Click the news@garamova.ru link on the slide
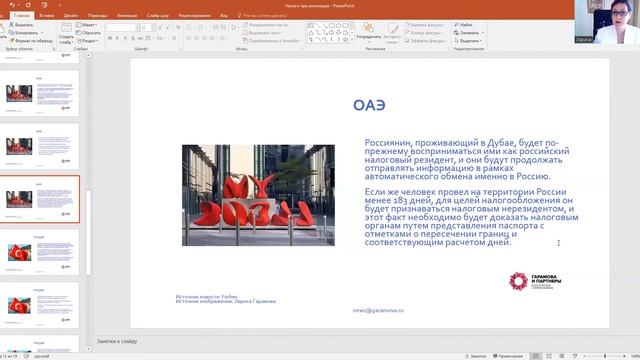 378,311
